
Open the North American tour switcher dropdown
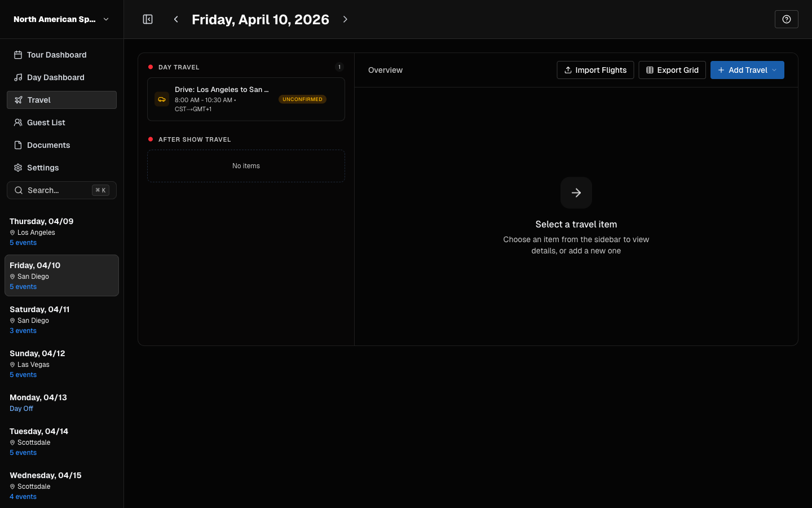tap(61, 19)
